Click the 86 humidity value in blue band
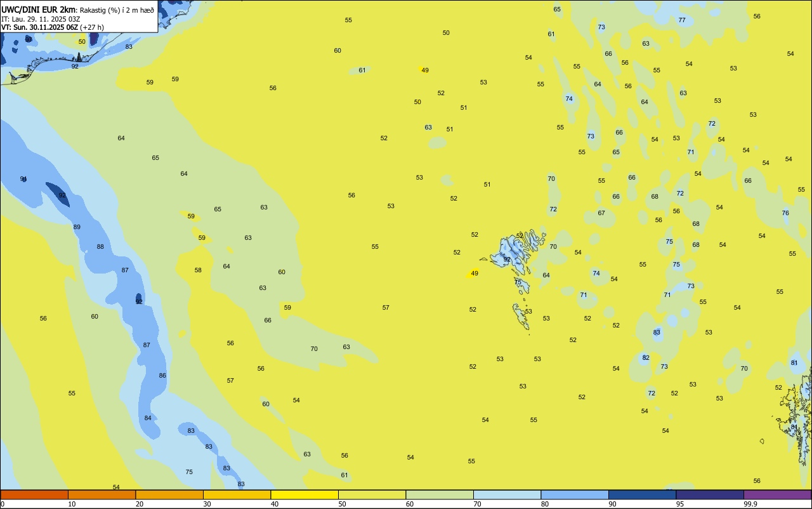The width and height of the screenshot is (812, 509). point(162,375)
